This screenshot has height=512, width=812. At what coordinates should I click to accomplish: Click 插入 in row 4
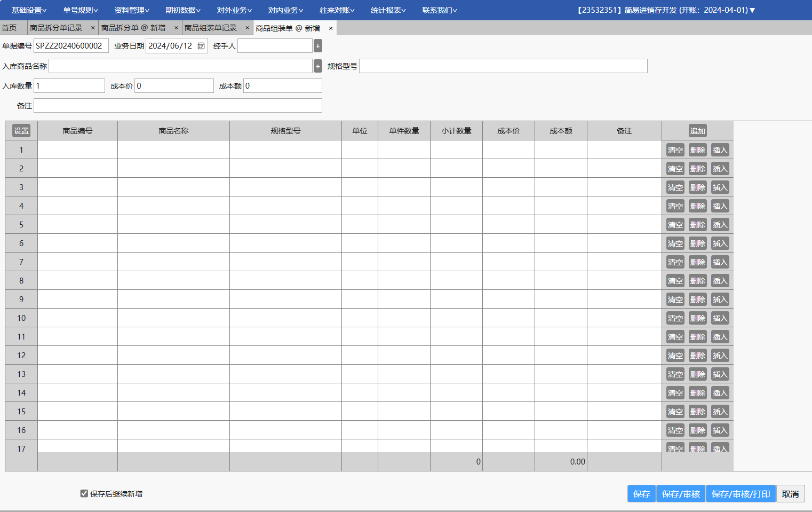(x=720, y=206)
